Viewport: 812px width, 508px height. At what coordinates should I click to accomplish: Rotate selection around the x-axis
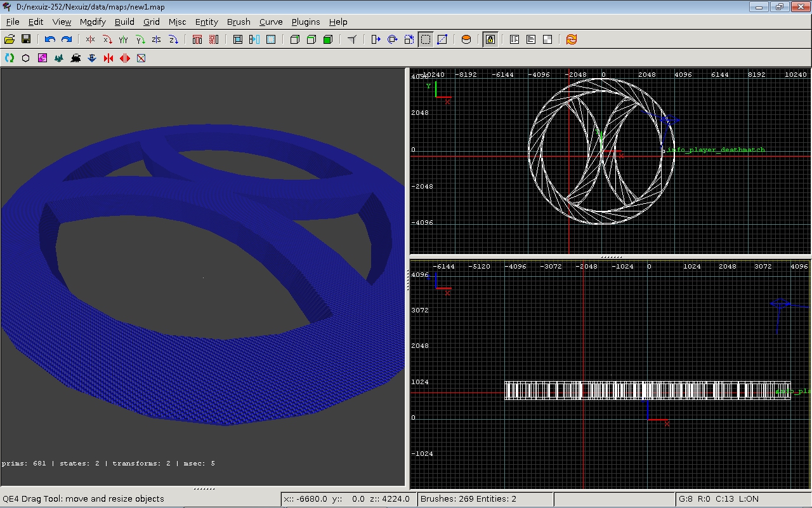coord(107,39)
